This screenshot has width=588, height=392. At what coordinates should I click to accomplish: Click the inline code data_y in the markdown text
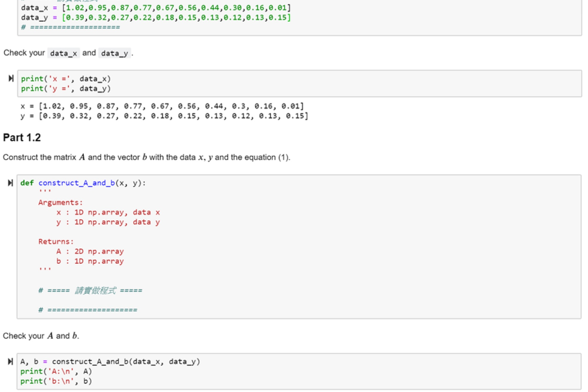114,53
